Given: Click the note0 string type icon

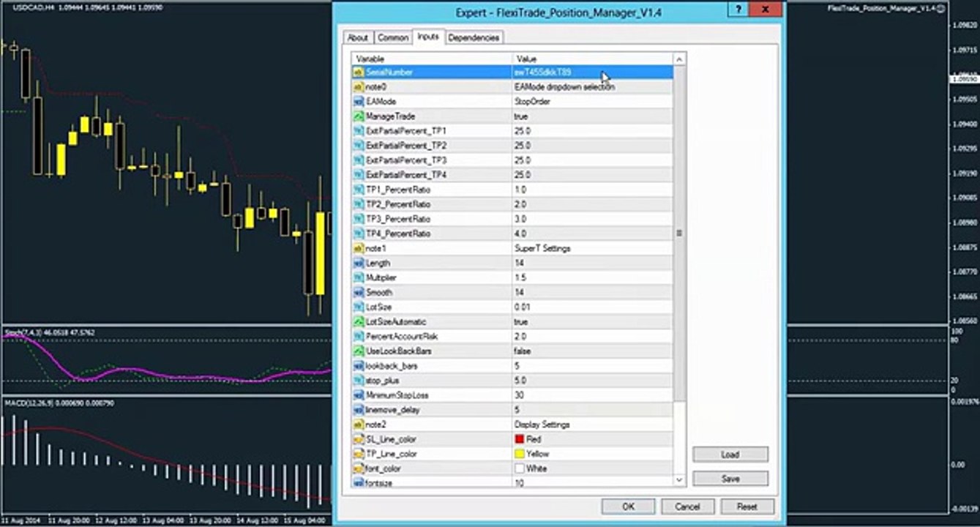Looking at the screenshot, I should point(359,87).
